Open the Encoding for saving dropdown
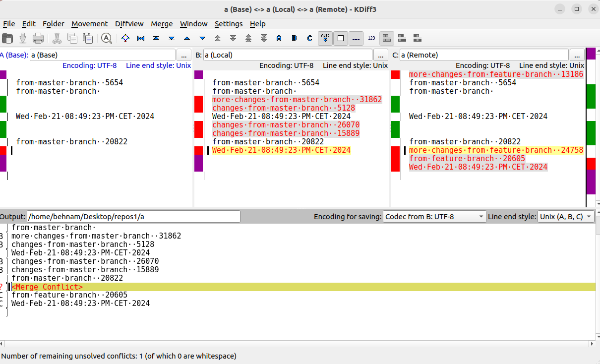Image resolution: width=600 pixels, height=364 pixels. pos(434,217)
